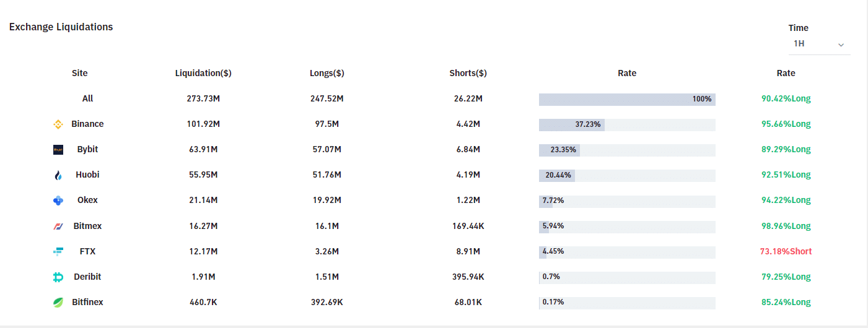Open the Bybit exchange name link
The width and height of the screenshot is (868, 328).
point(87,149)
